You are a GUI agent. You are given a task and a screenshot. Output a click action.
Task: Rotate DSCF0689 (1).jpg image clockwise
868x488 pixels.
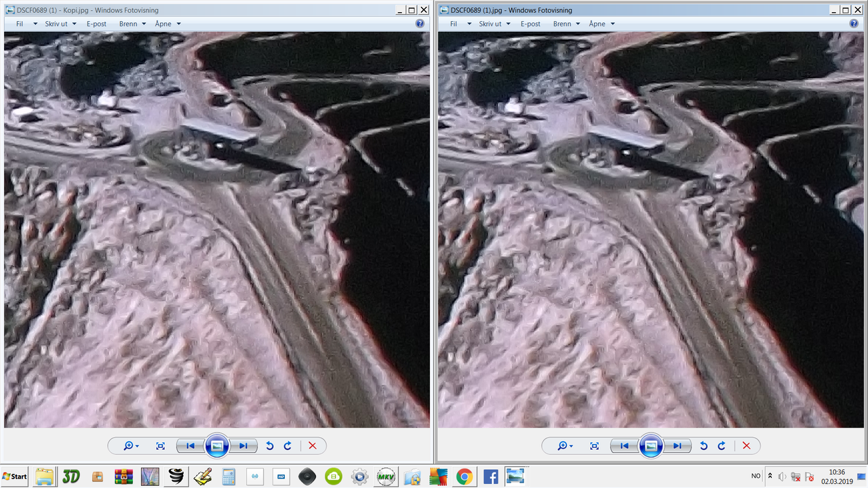(x=722, y=445)
